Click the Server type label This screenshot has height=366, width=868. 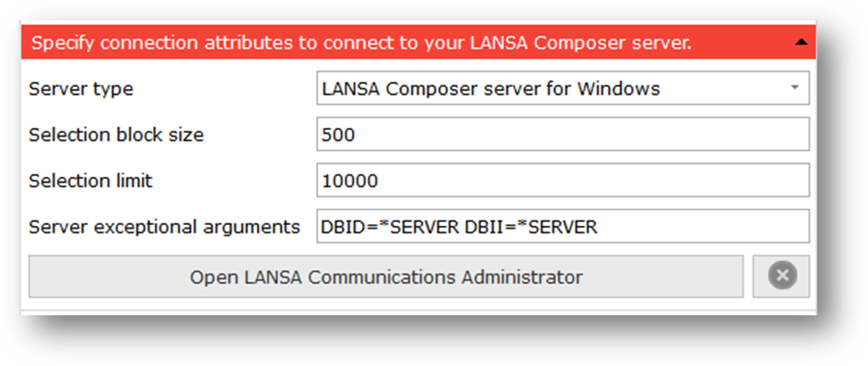[81, 89]
